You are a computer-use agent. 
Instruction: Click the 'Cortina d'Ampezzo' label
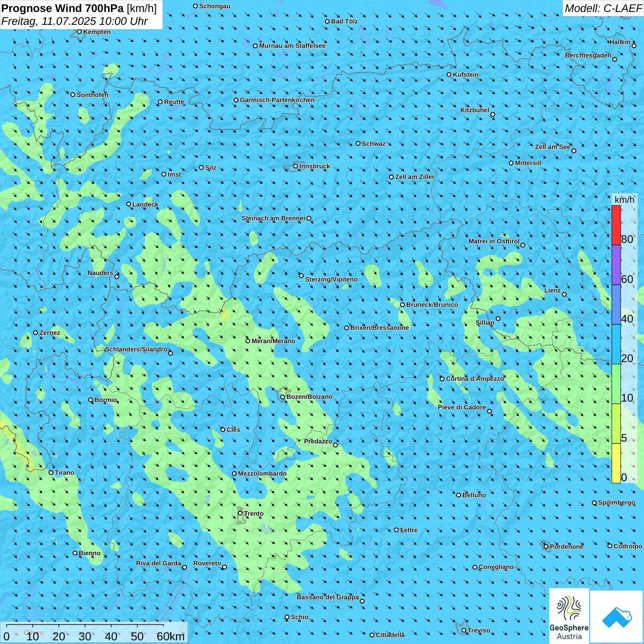475,379
